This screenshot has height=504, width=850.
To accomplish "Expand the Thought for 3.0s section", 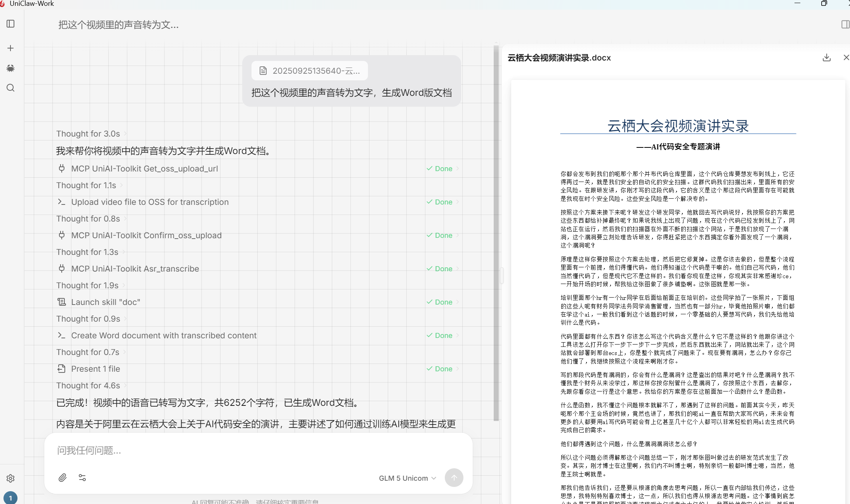I will (x=92, y=134).
